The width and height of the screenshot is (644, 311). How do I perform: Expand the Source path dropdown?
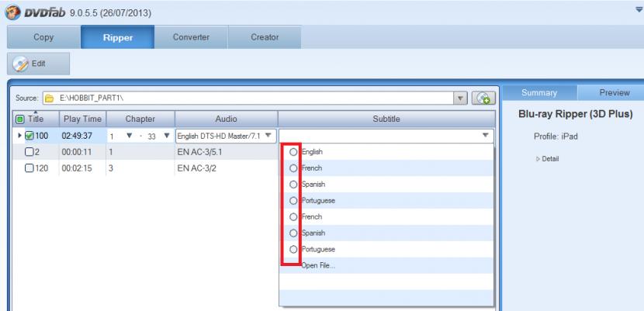coord(460,98)
